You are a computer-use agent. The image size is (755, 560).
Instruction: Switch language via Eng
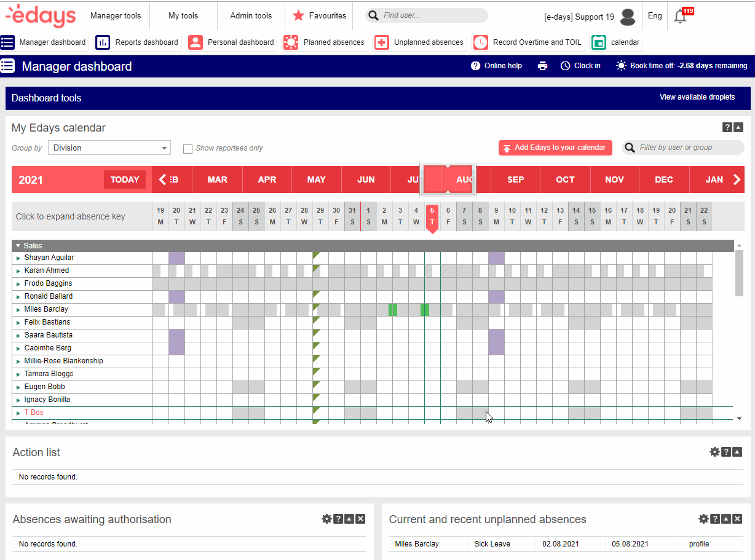[655, 16]
